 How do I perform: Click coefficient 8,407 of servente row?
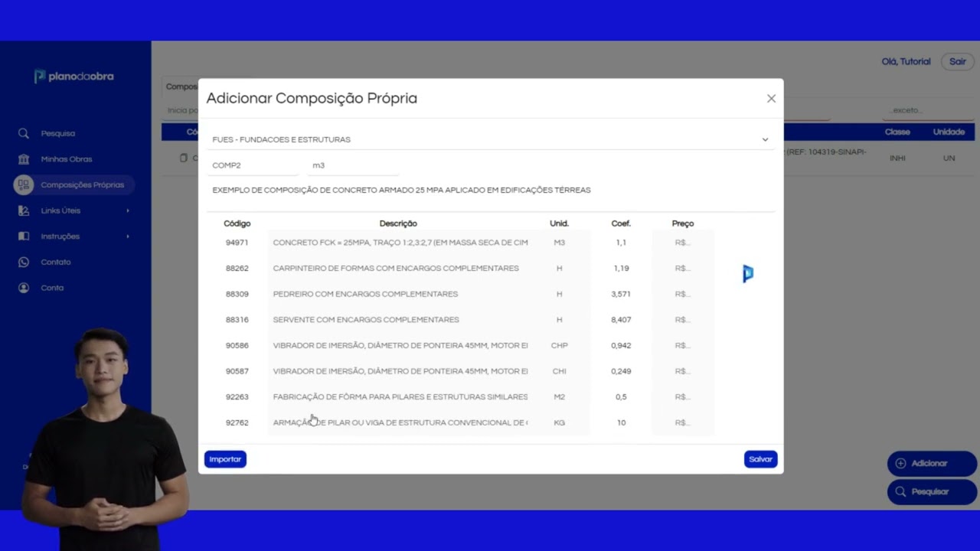tap(621, 320)
